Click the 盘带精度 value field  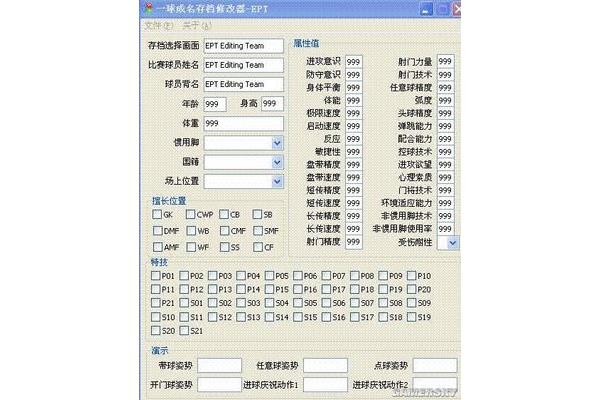click(354, 165)
